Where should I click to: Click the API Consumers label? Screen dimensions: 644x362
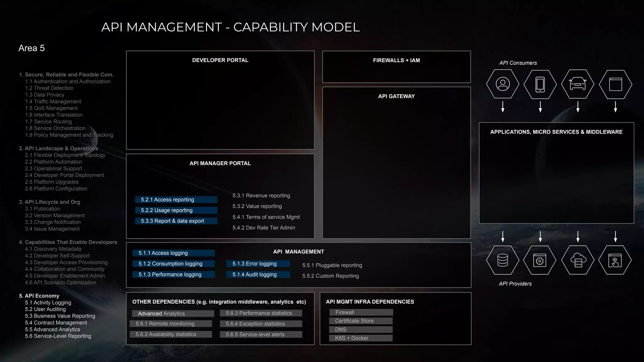[518, 63]
